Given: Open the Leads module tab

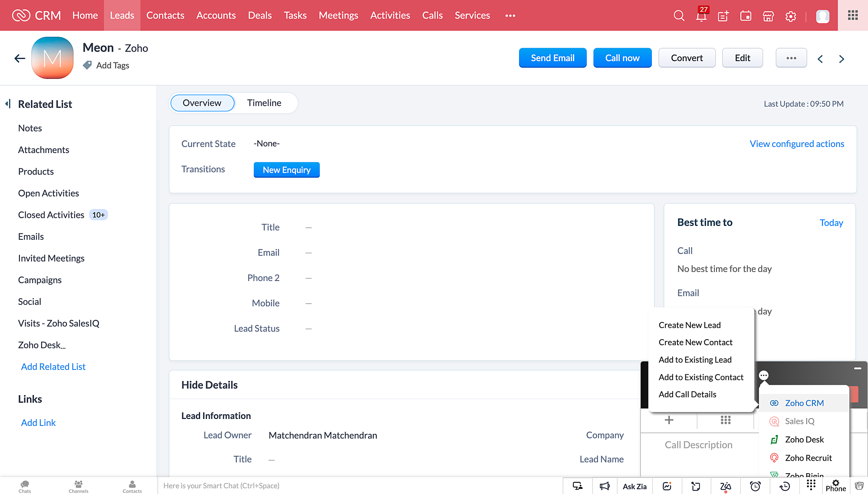Looking at the screenshot, I should (x=122, y=15).
